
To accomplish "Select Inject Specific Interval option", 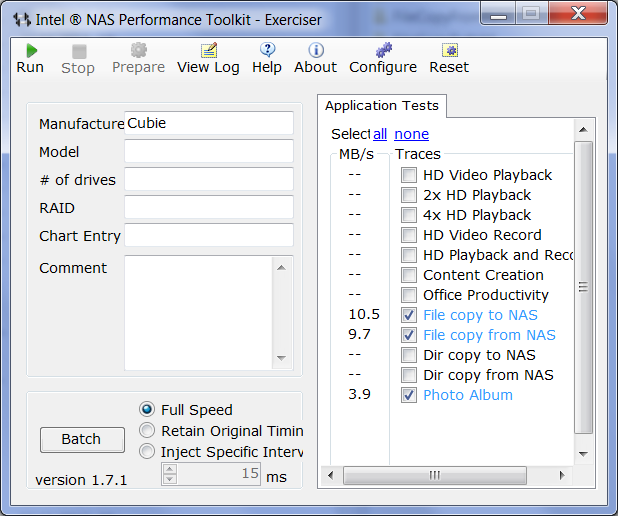I will coord(147,451).
